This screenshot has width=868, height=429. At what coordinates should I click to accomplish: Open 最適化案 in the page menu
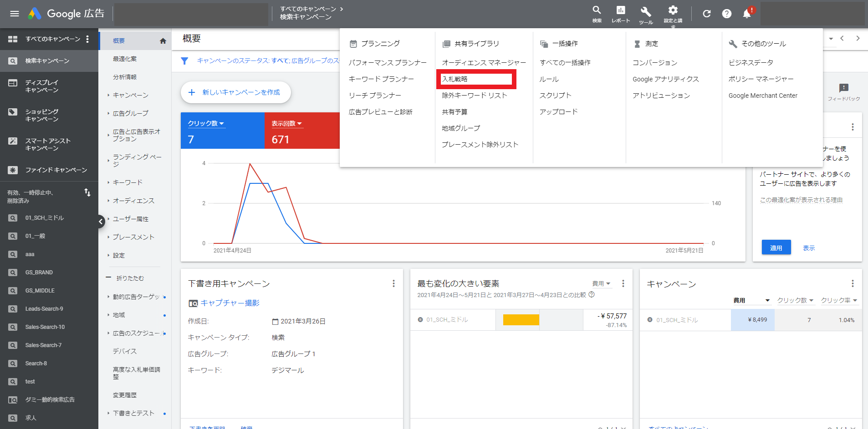(x=125, y=59)
